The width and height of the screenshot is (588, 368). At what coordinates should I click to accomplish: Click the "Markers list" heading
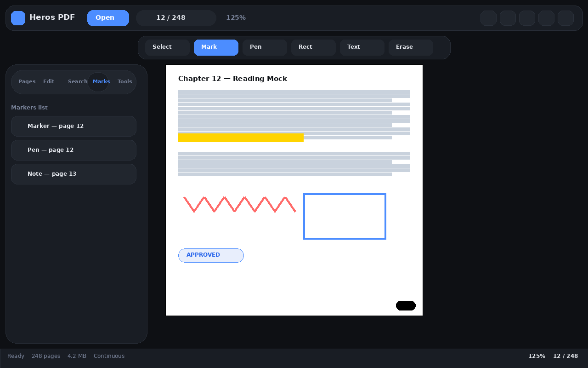pyautogui.click(x=29, y=108)
